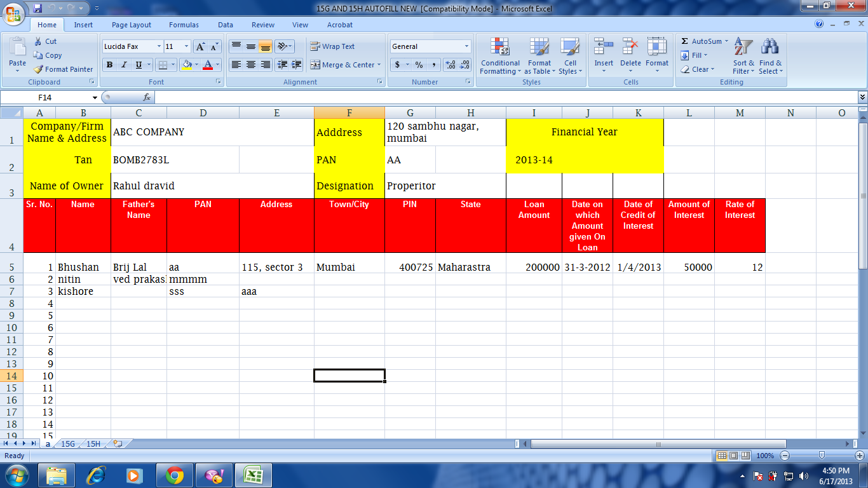868x488 pixels.
Task: Open the General number format dropdown
Action: pos(466,46)
